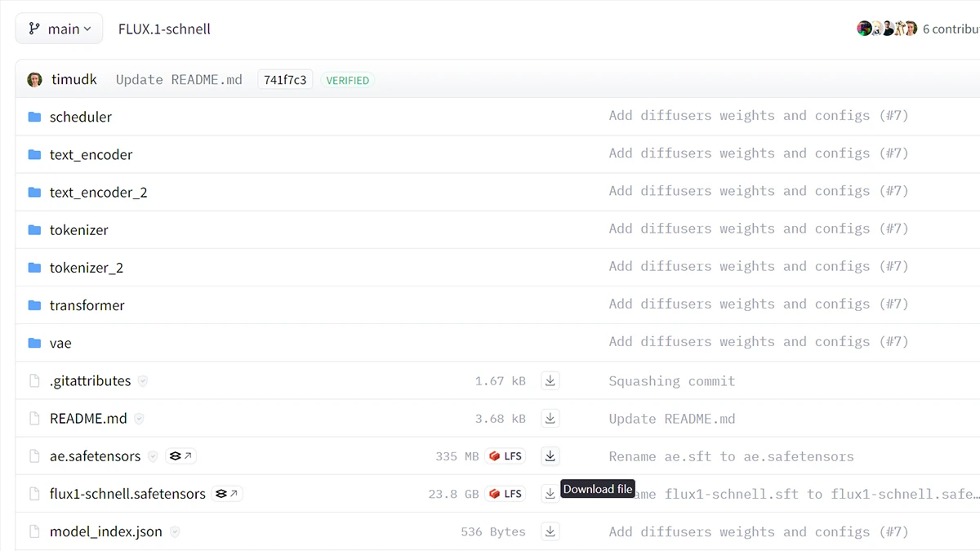Click timudk's avatar picture
Viewport: 980px width, 551px height.
tap(34, 79)
